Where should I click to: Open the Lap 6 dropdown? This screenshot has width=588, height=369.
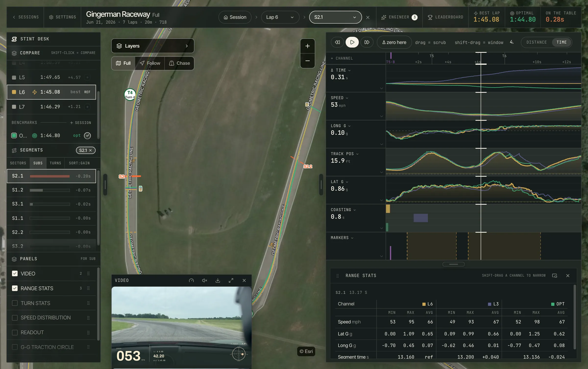(x=280, y=17)
